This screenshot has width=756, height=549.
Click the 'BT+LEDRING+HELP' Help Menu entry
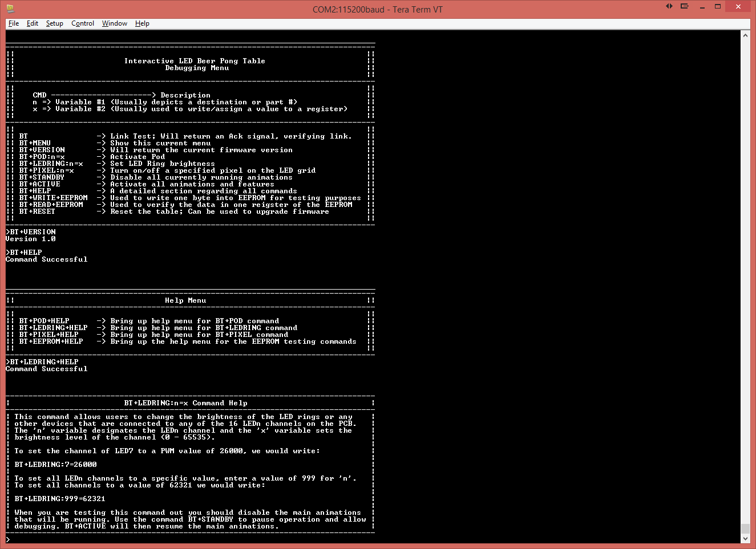pos(53,328)
